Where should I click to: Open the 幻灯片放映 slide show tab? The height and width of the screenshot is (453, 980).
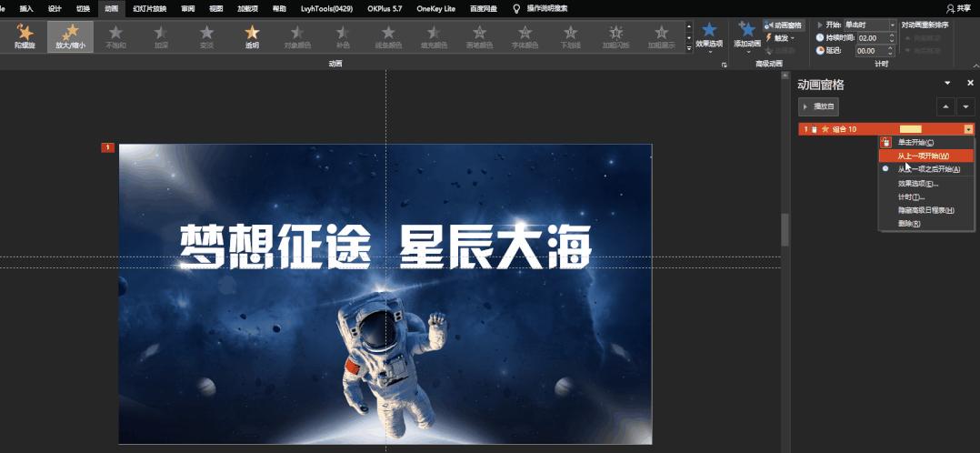point(150,9)
